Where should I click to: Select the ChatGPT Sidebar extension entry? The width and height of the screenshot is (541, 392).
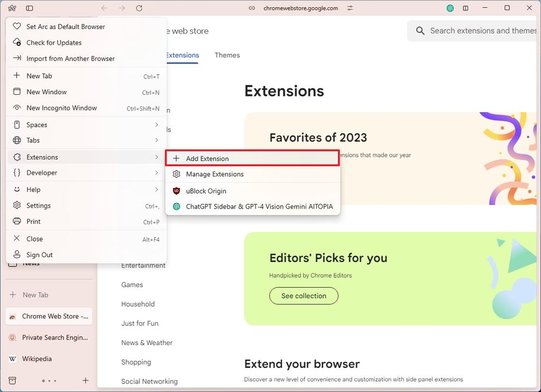(252, 206)
